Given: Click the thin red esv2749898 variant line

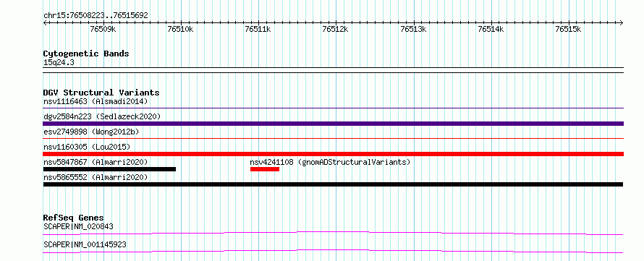Looking at the screenshot, I should (333, 139).
